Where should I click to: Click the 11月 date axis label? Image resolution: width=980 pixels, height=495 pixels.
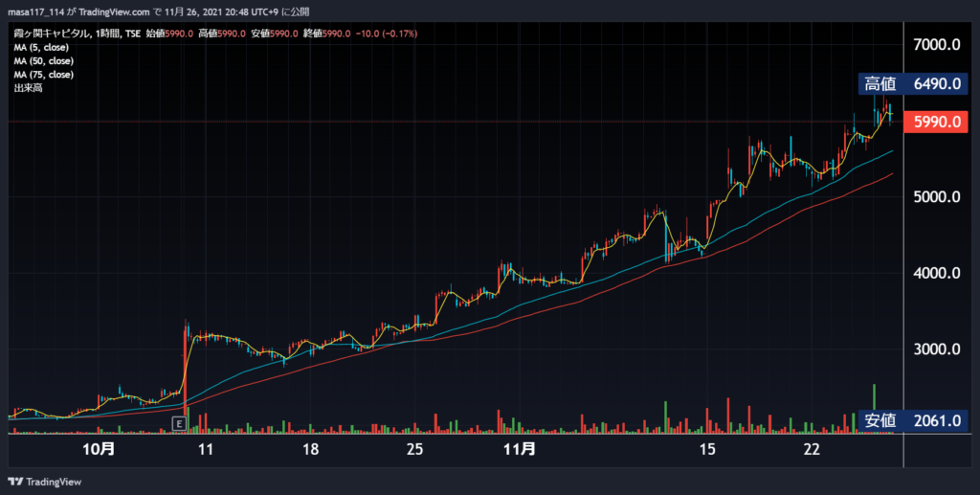(x=520, y=449)
